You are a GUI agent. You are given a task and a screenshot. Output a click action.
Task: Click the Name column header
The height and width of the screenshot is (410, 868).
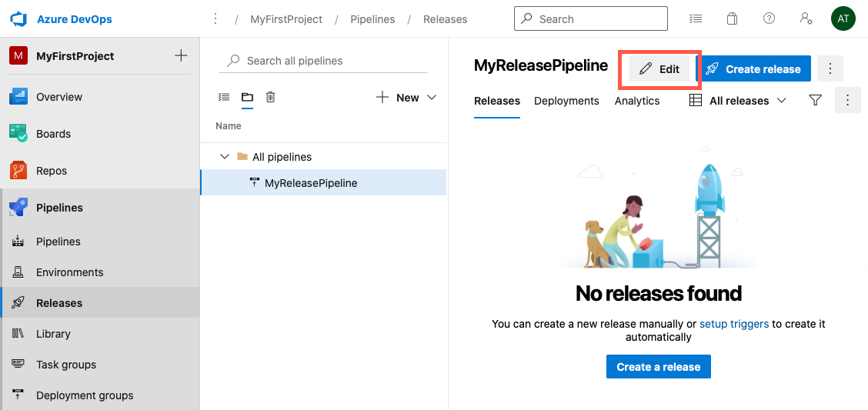tap(228, 126)
